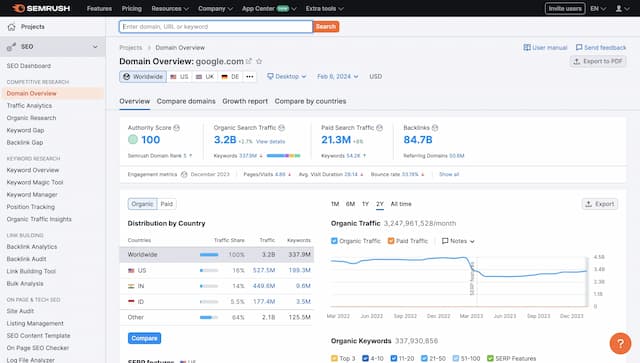
Task: Open Notes dropdown on chart
Action: coord(458,241)
